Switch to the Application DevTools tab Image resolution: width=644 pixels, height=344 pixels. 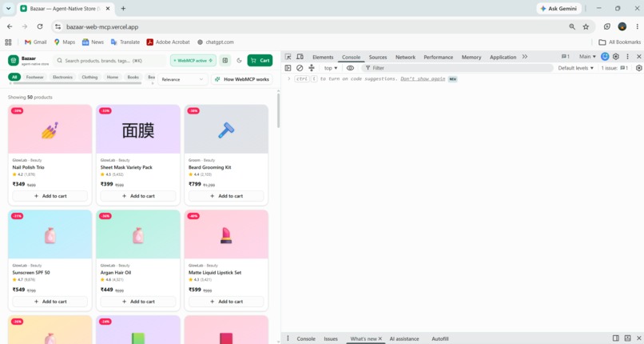coord(503,57)
